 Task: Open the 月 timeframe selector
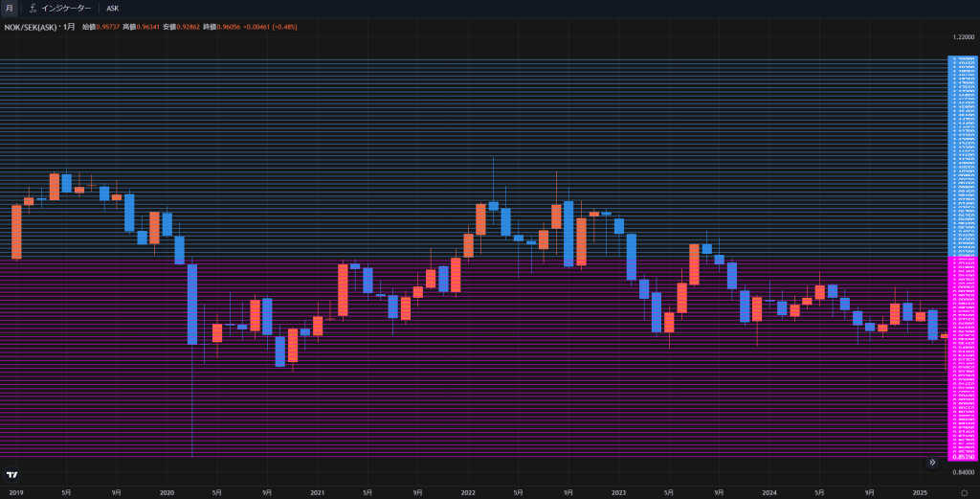[x=9, y=8]
